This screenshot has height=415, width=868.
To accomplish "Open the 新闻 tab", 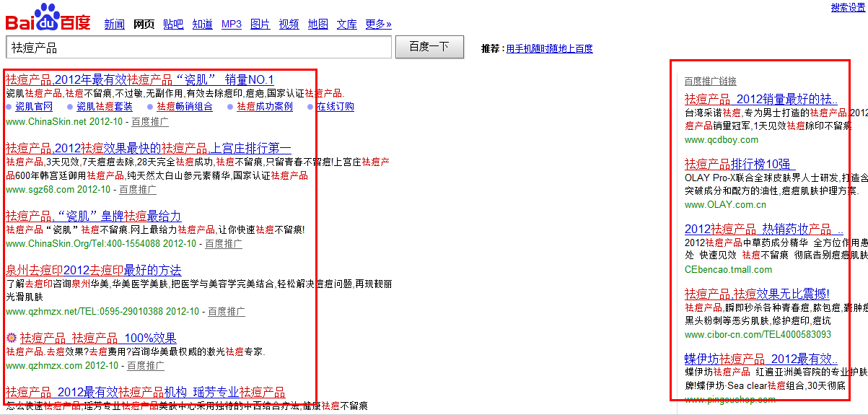I will click(x=114, y=25).
